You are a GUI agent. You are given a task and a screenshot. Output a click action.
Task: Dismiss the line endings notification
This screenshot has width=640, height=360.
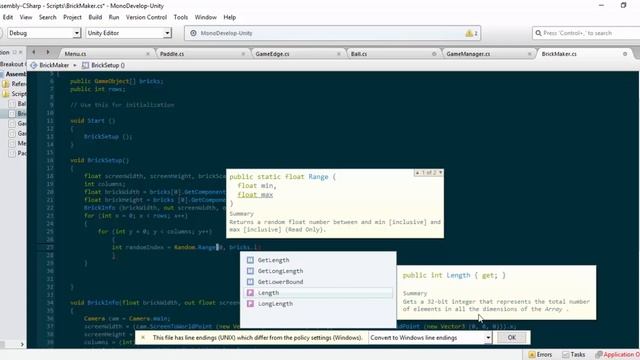[143, 338]
